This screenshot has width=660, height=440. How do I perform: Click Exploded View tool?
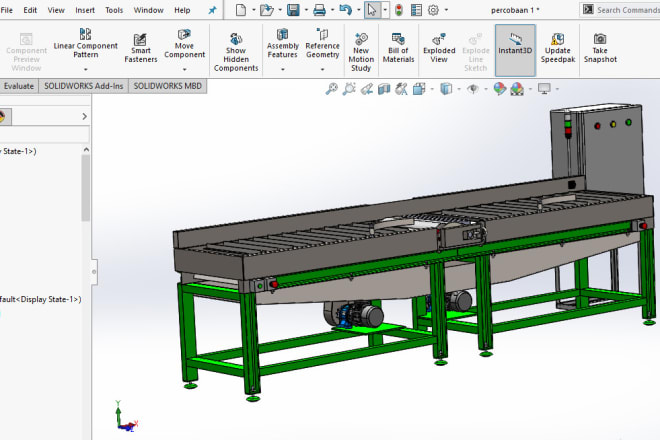point(439,48)
